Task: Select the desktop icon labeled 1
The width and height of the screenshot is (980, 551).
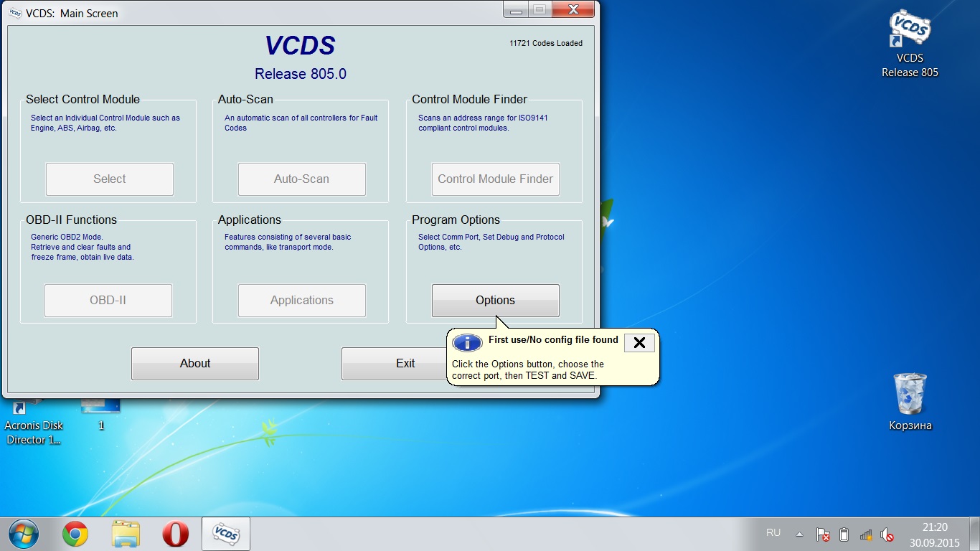Action: 101,416
